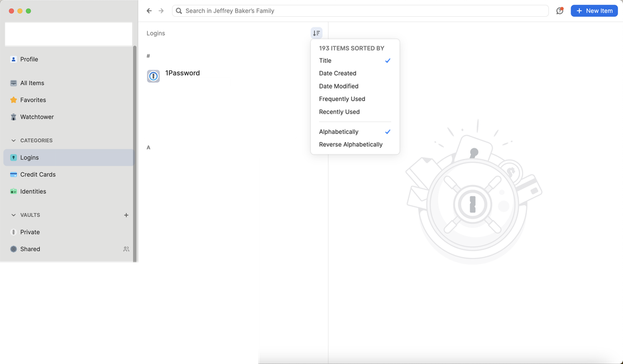Select the Logins category
623x364 pixels.
point(69,158)
